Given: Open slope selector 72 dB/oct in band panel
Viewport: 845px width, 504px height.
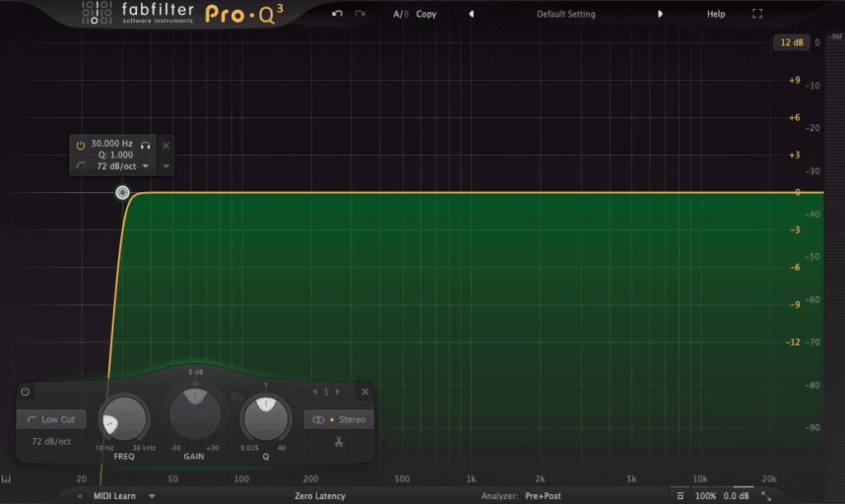Looking at the screenshot, I should tap(51, 441).
